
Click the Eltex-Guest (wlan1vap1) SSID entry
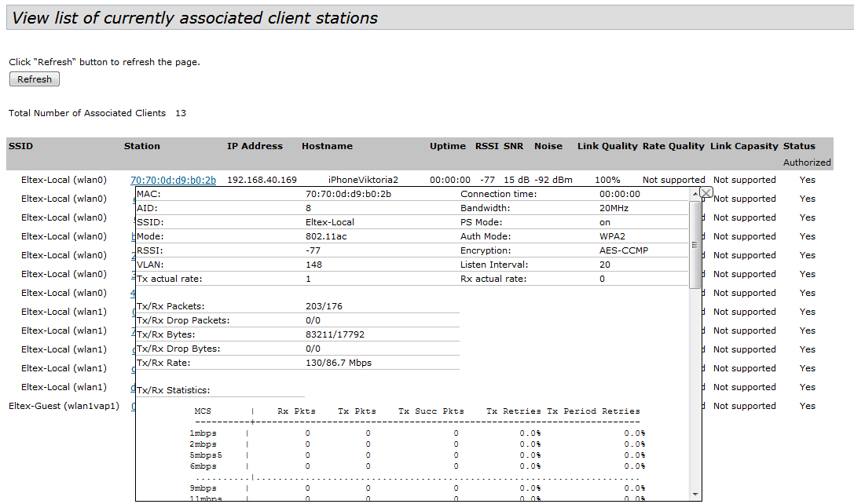click(x=64, y=406)
